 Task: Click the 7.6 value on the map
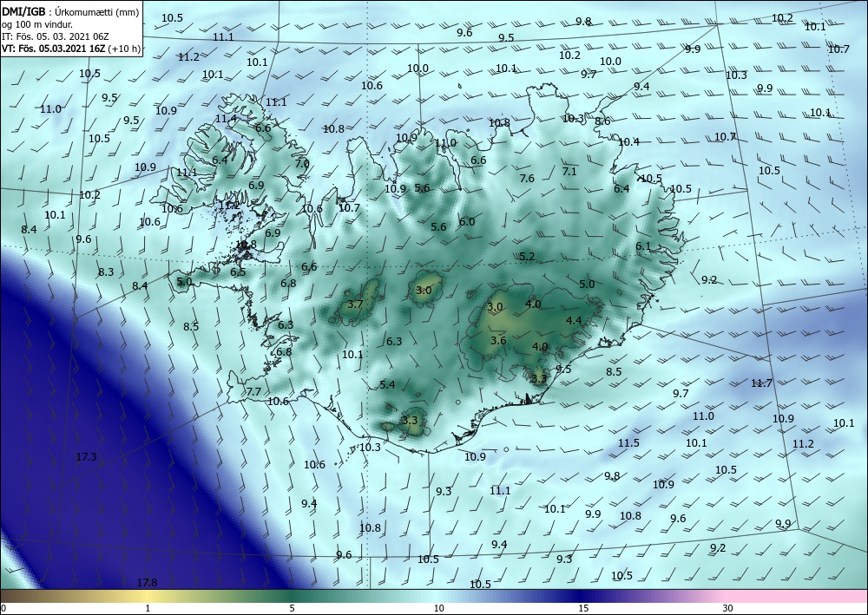coord(527,178)
